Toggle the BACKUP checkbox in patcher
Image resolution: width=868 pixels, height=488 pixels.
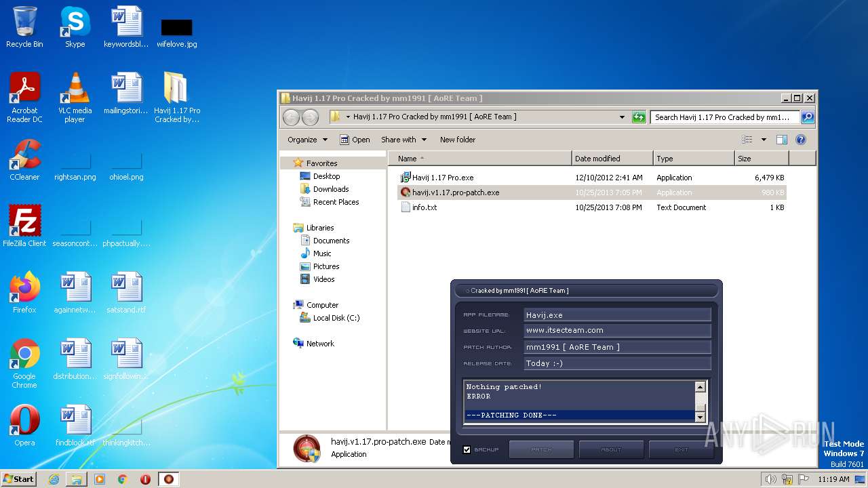click(467, 449)
